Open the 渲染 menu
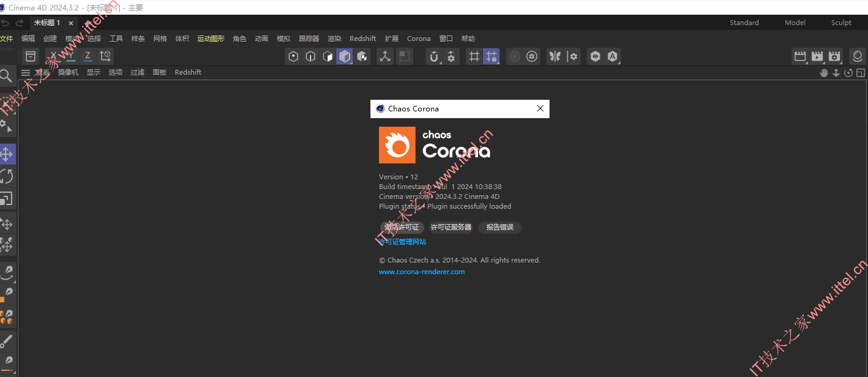The width and height of the screenshot is (868, 377). tap(334, 39)
